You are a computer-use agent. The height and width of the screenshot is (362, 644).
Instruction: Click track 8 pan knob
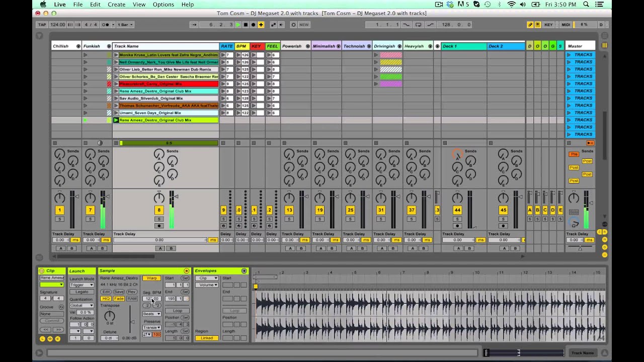pos(159,198)
